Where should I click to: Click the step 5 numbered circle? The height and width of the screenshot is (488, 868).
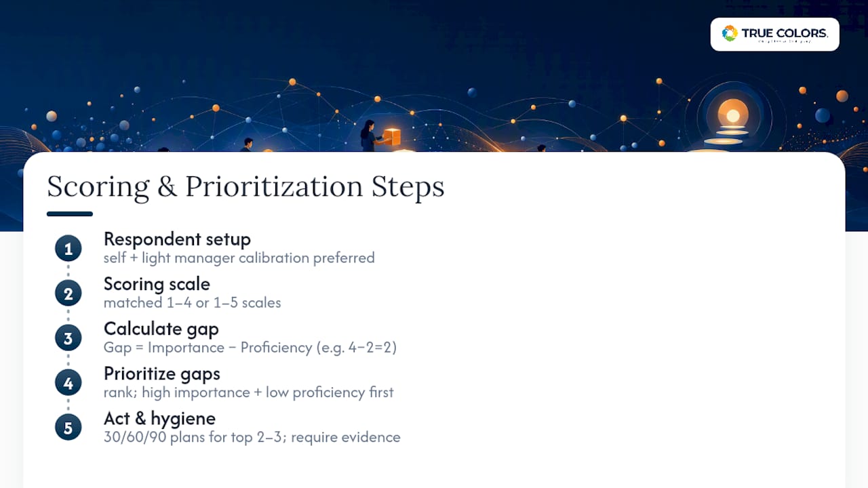pyautogui.click(x=68, y=428)
